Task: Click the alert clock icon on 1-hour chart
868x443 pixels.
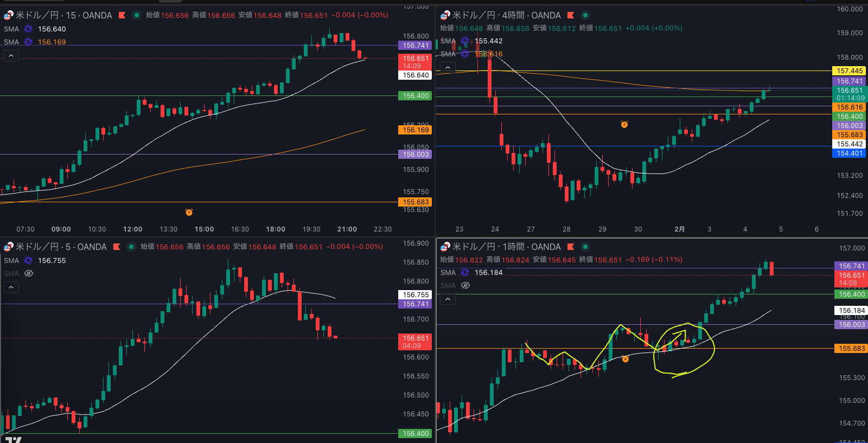Action: 626,359
